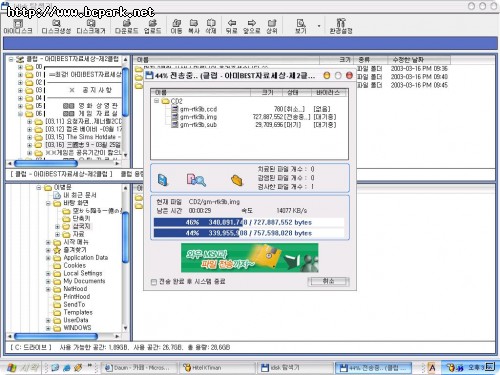Viewport: 500px width, 375px height.
Task: Sort main file list by 크기 column
Action: [336, 60]
